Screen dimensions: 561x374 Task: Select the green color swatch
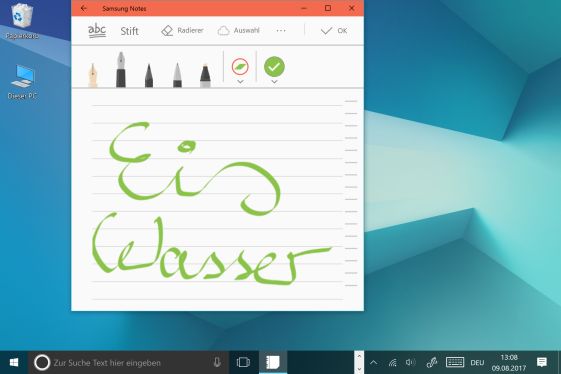[274, 67]
